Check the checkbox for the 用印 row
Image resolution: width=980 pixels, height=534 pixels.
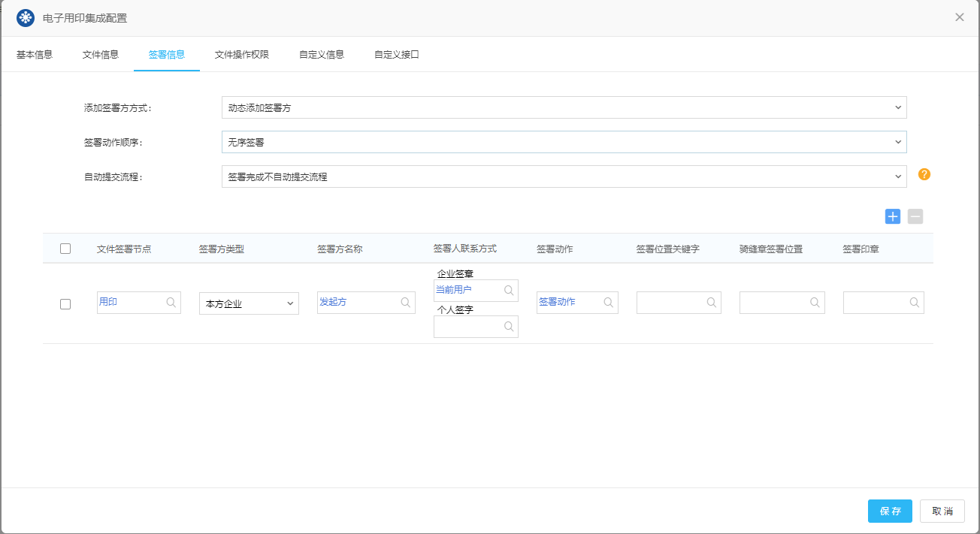65,304
